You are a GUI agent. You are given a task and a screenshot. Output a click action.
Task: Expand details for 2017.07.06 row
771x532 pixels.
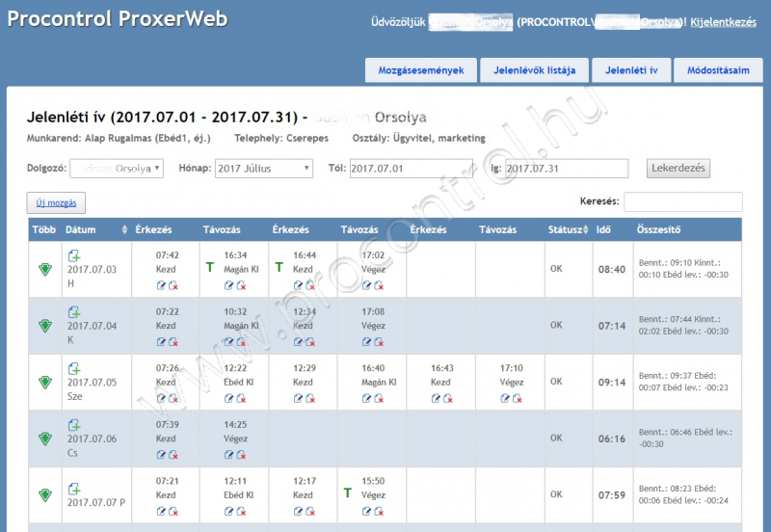tap(45, 439)
